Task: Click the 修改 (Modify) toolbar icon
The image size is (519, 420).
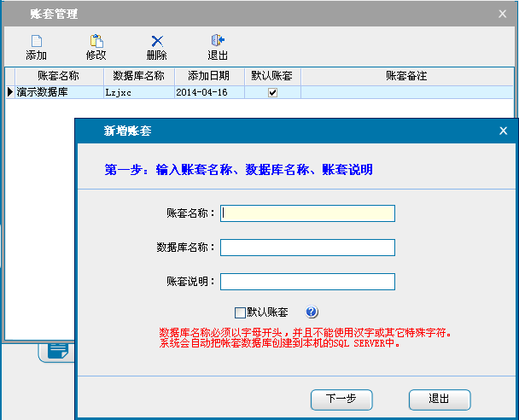Action: 96,47
